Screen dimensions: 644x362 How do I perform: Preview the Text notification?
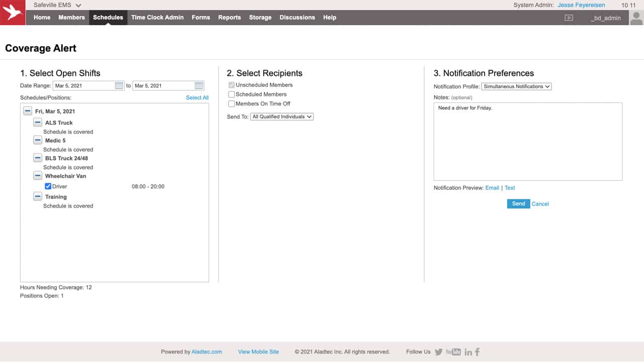pyautogui.click(x=510, y=188)
